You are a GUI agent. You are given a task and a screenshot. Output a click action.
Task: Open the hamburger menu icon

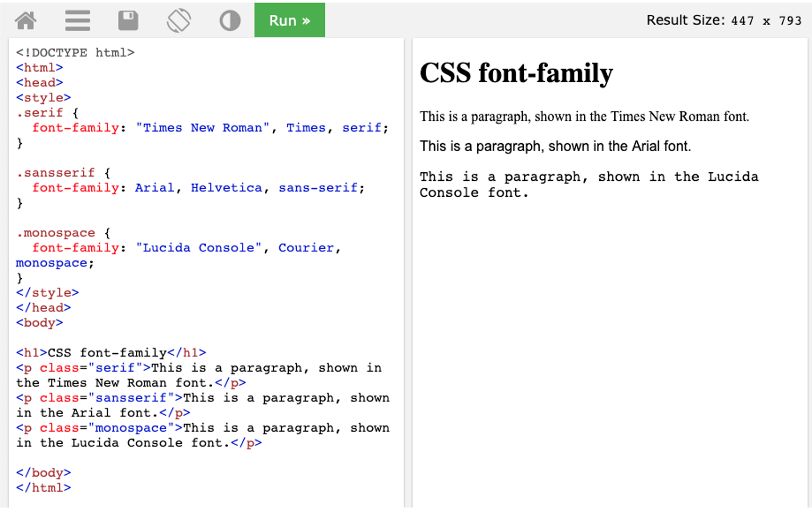(77, 21)
